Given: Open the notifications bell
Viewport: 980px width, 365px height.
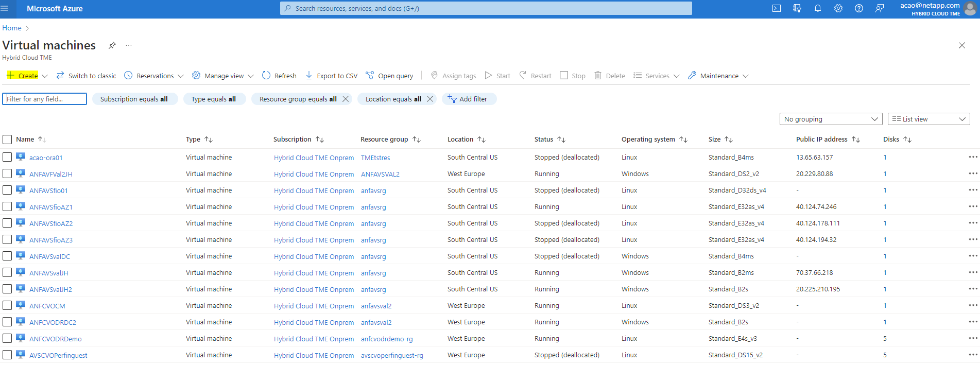Looking at the screenshot, I should pyautogui.click(x=817, y=9).
